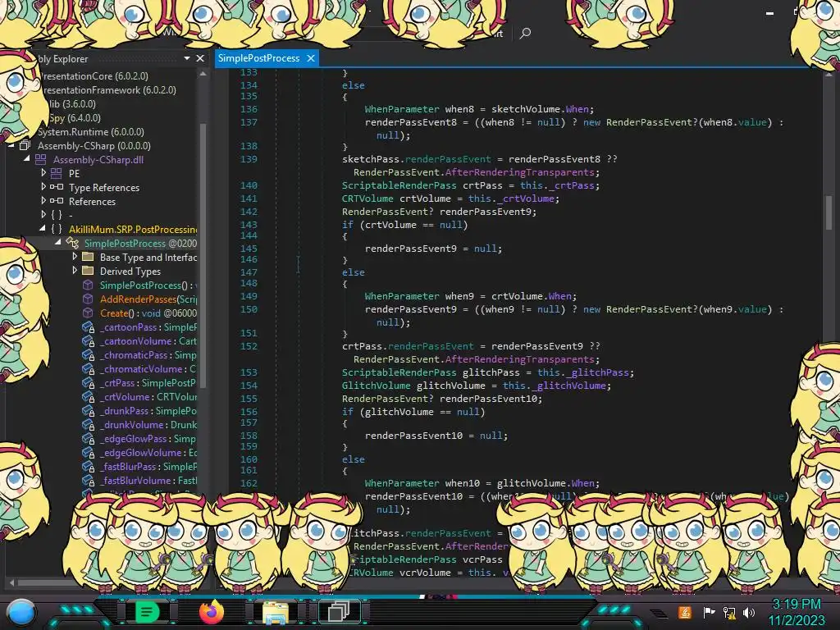
Task: Click the SimplePostProcess class icon
Action: pos(72,243)
